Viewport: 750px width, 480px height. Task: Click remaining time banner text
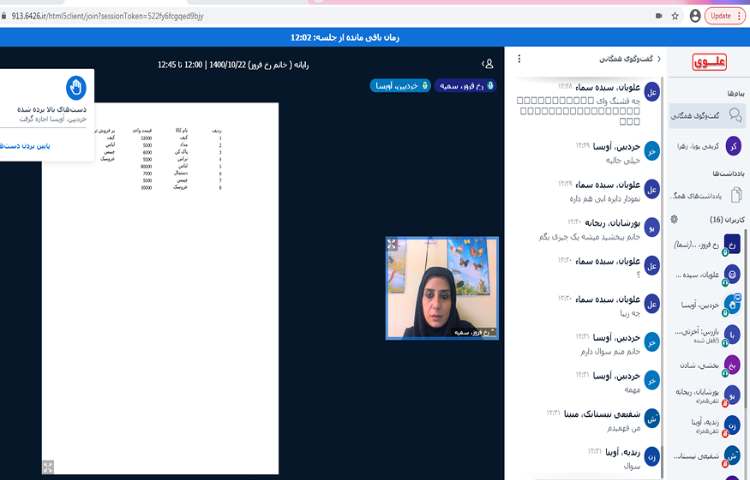pos(345,37)
